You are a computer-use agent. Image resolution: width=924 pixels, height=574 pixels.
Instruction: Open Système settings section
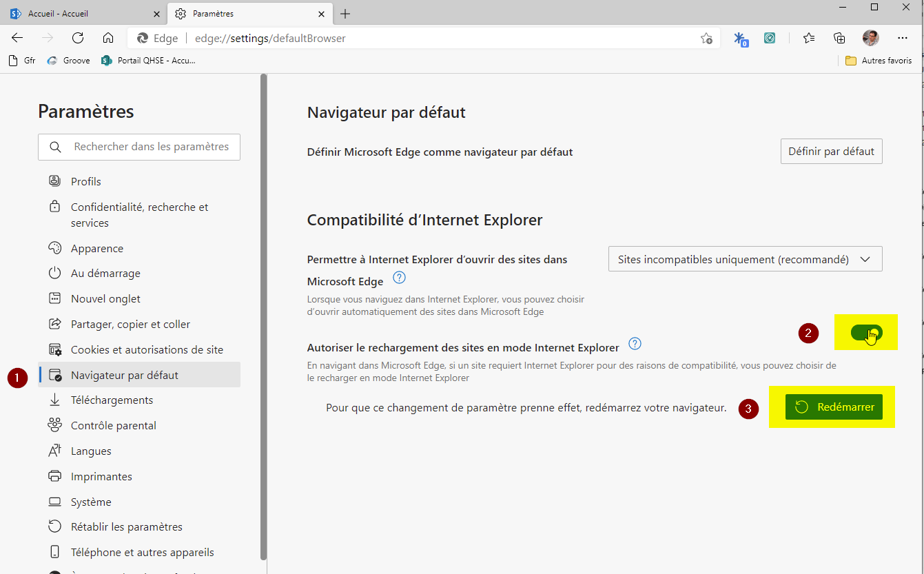(139, 502)
